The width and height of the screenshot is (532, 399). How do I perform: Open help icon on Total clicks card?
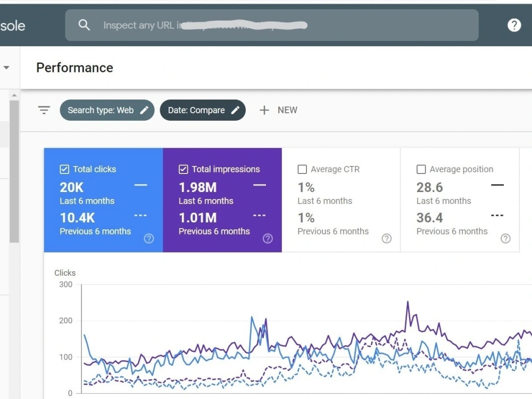[x=148, y=238]
